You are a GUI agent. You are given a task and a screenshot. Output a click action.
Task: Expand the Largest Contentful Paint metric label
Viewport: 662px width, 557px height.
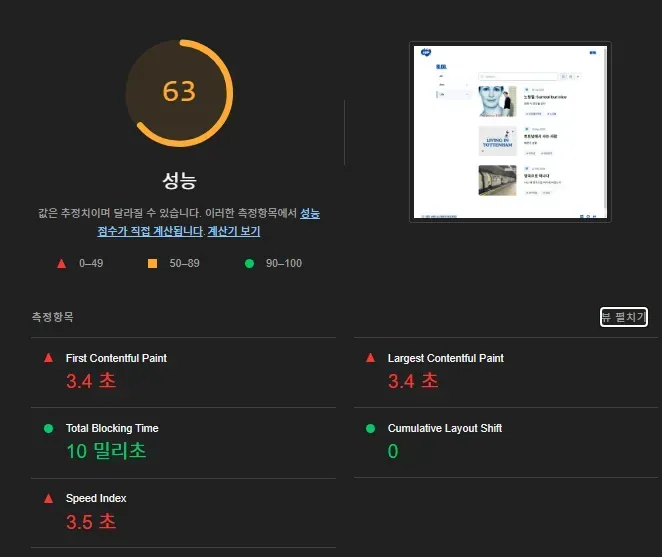(x=445, y=358)
